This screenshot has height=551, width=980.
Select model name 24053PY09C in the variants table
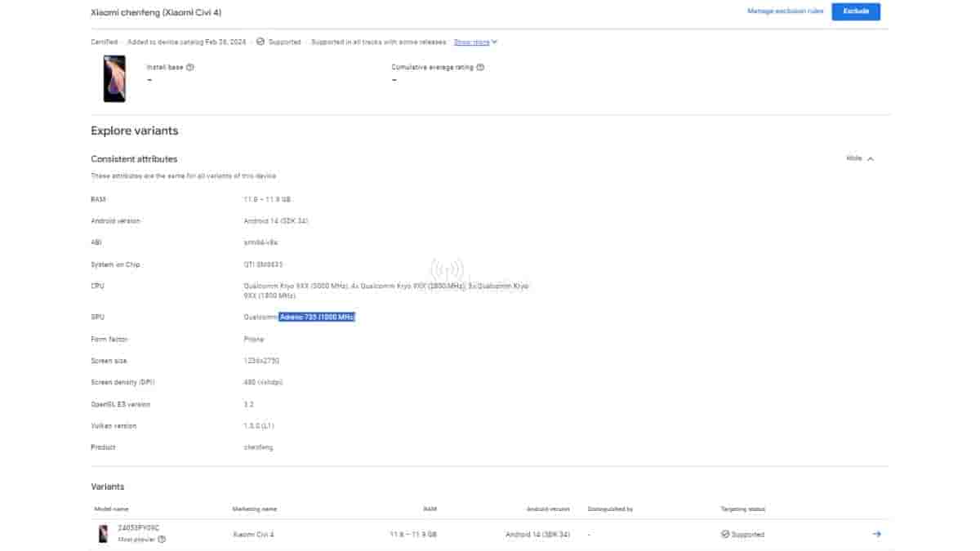(x=137, y=529)
